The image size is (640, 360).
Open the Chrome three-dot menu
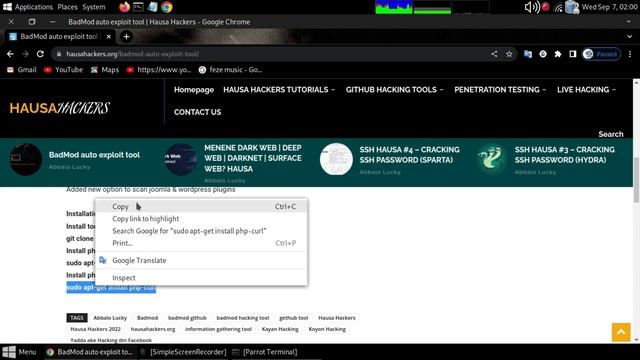[x=630, y=54]
